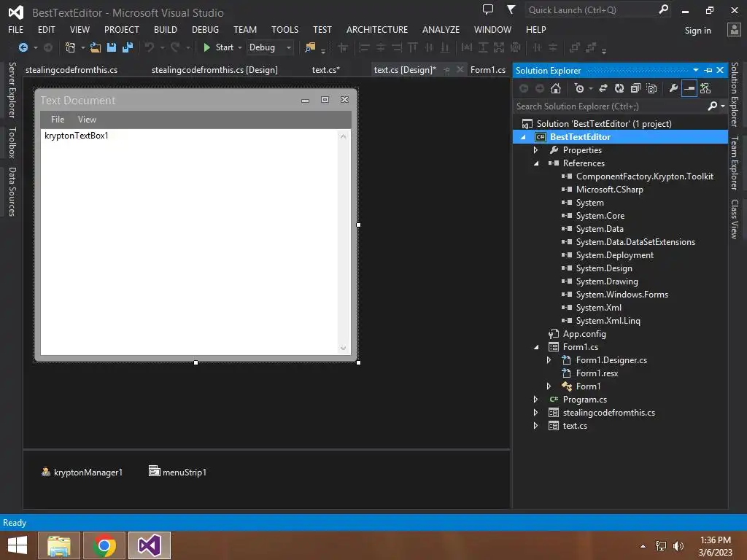The width and height of the screenshot is (747, 560).
Task: Click the notifications filter funnel icon
Action: coord(511,9)
